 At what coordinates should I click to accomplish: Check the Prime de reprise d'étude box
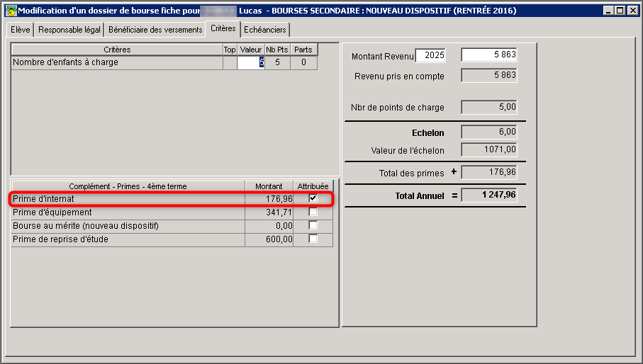[313, 238]
